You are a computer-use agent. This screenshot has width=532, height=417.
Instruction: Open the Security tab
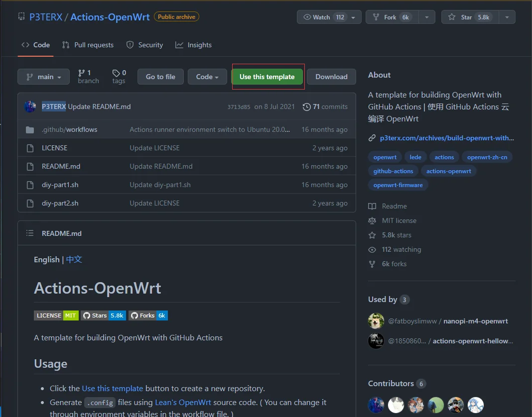tap(144, 45)
